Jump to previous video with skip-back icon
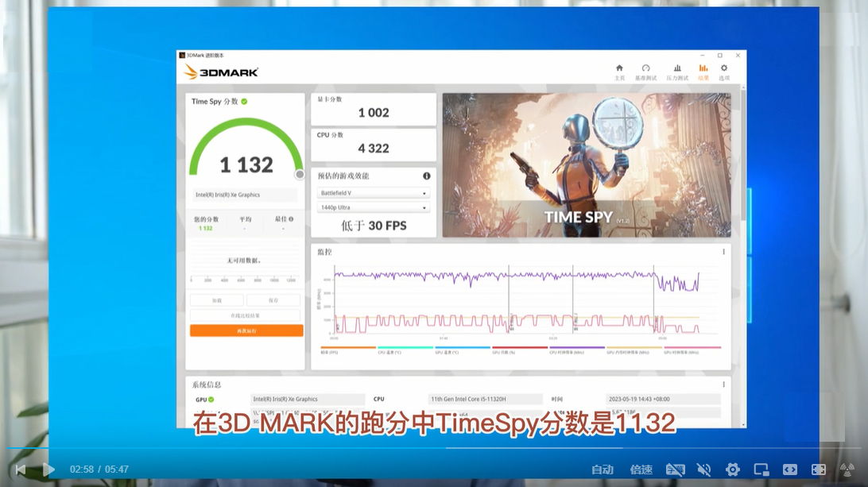This screenshot has height=487, width=868. (21, 470)
